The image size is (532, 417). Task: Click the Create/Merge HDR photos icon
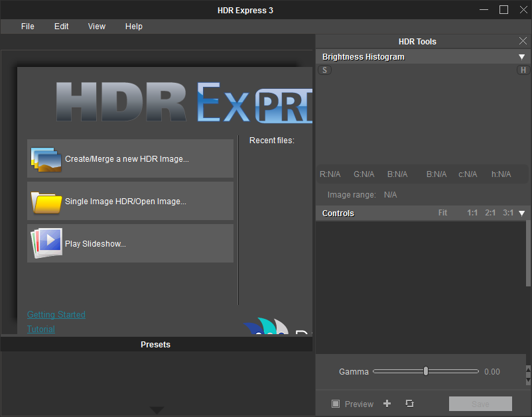[46, 159]
